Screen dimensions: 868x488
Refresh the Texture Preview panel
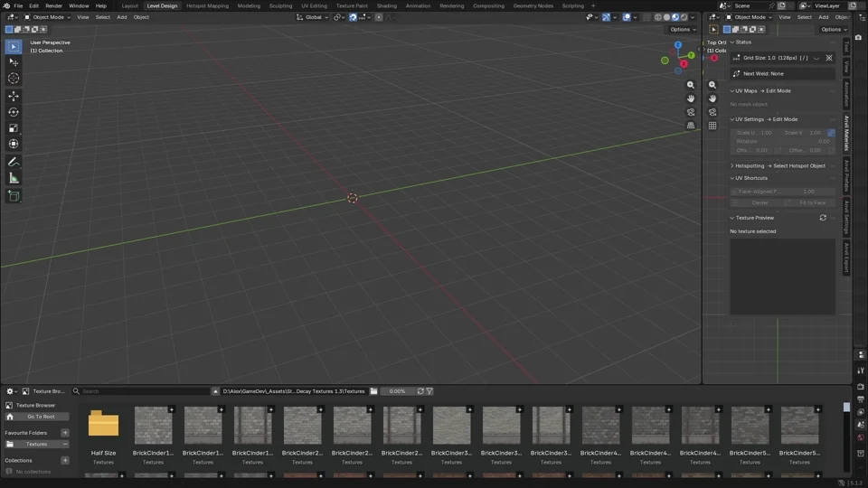pos(823,218)
